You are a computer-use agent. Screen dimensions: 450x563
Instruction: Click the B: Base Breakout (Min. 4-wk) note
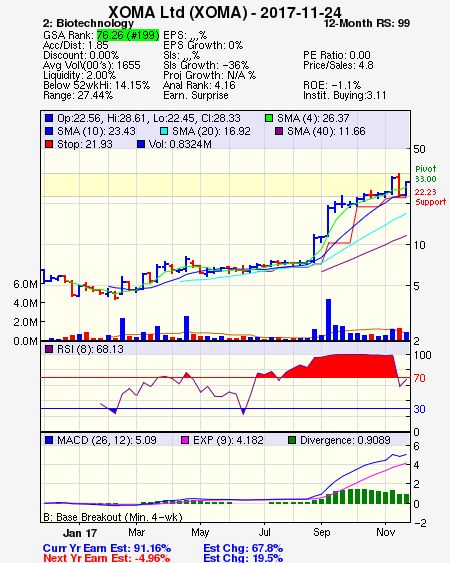click(x=113, y=517)
